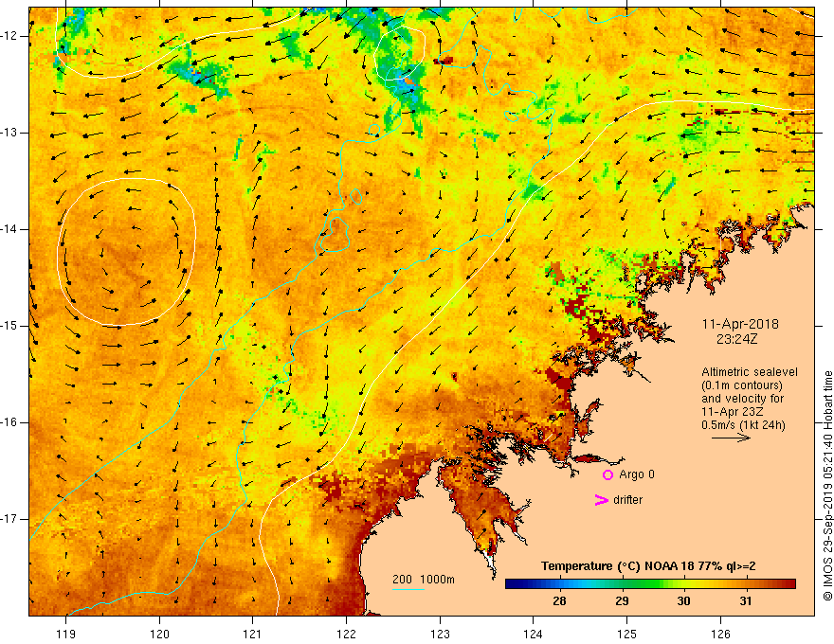Screen dimensions: 834x644
Task: Click the longitude axis label 122
Action: tap(346, 634)
